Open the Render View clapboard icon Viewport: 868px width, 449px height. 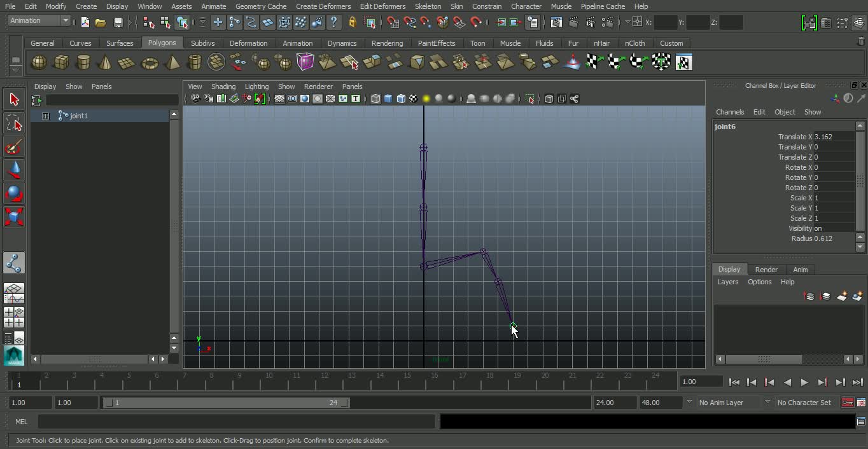556,22
